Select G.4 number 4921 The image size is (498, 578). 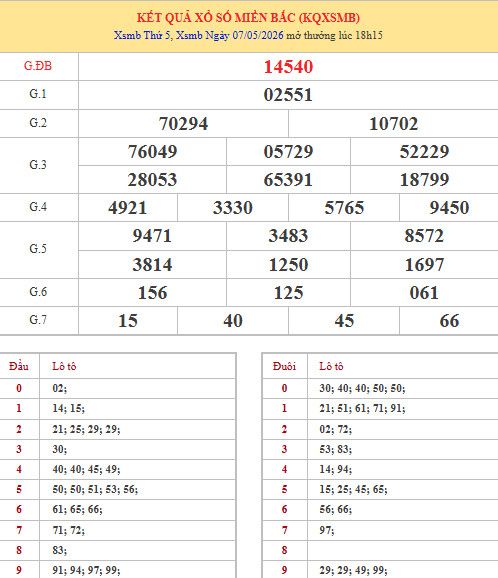click(x=128, y=208)
